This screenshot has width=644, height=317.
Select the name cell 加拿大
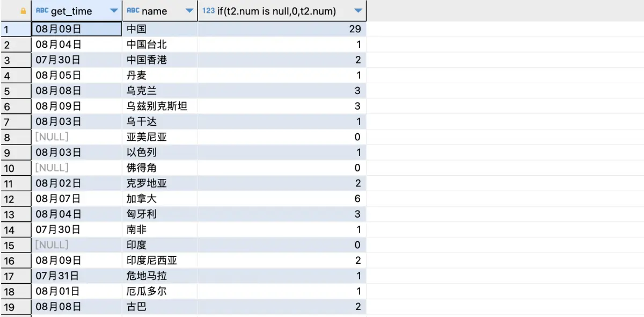(160, 199)
